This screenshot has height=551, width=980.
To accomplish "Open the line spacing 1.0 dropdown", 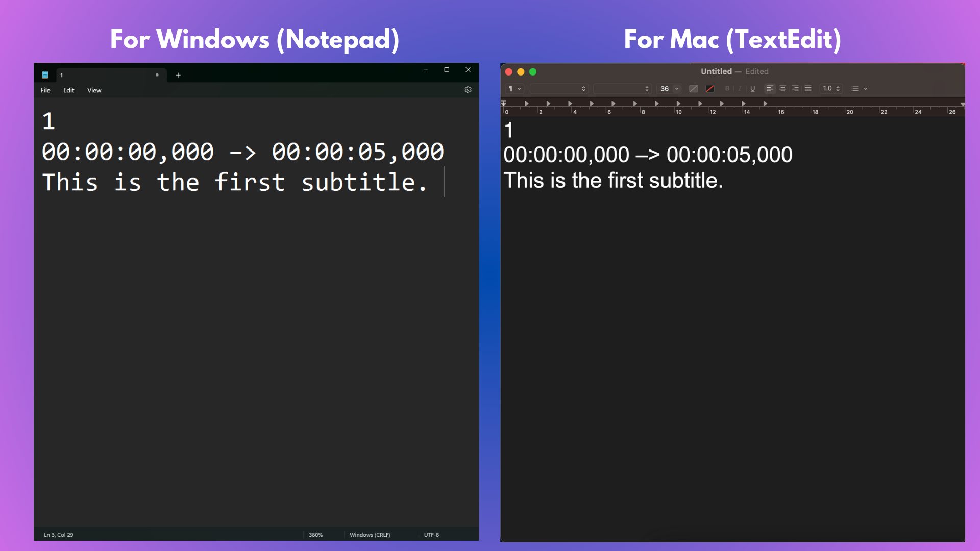I will click(831, 89).
